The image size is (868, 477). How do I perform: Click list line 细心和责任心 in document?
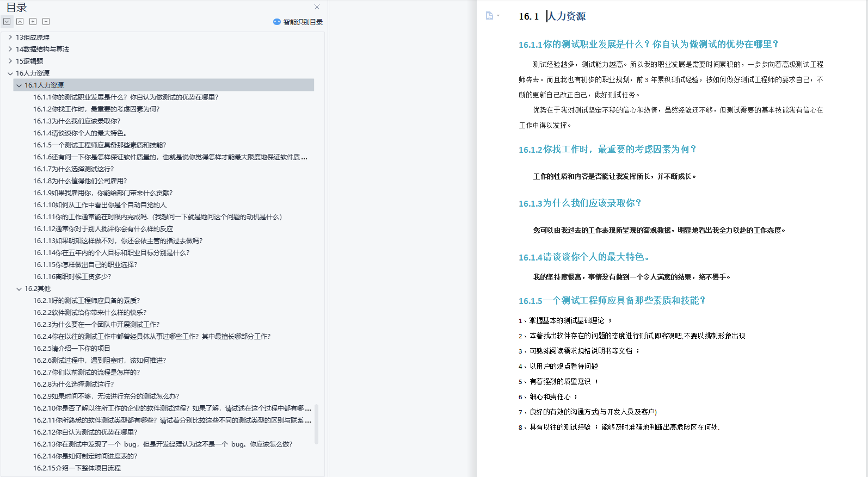point(548,397)
